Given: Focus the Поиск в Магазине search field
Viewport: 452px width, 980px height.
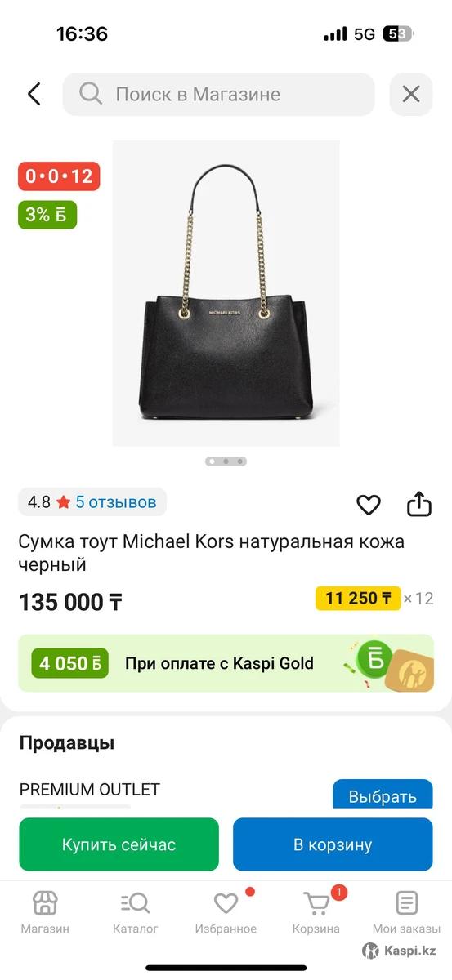Looking at the screenshot, I should click(x=218, y=94).
